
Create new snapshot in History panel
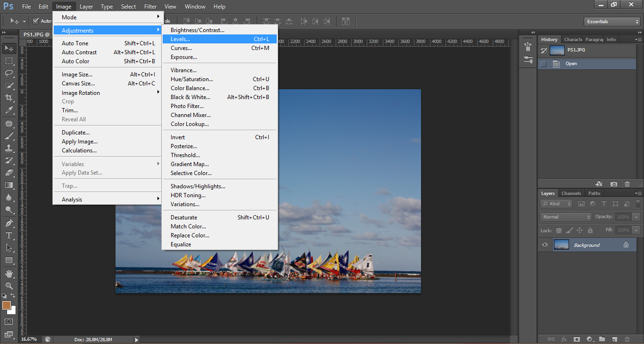pyautogui.click(x=613, y=184)
